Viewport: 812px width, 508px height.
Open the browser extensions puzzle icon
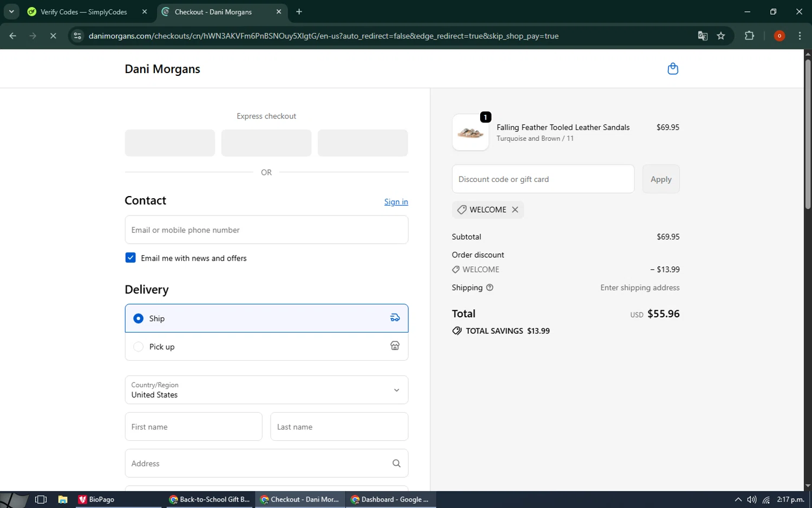click(x=749, y=36)
